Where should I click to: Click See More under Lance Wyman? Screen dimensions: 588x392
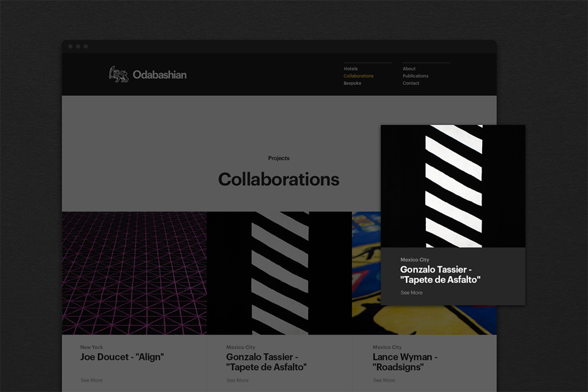(x=384, y=380)
